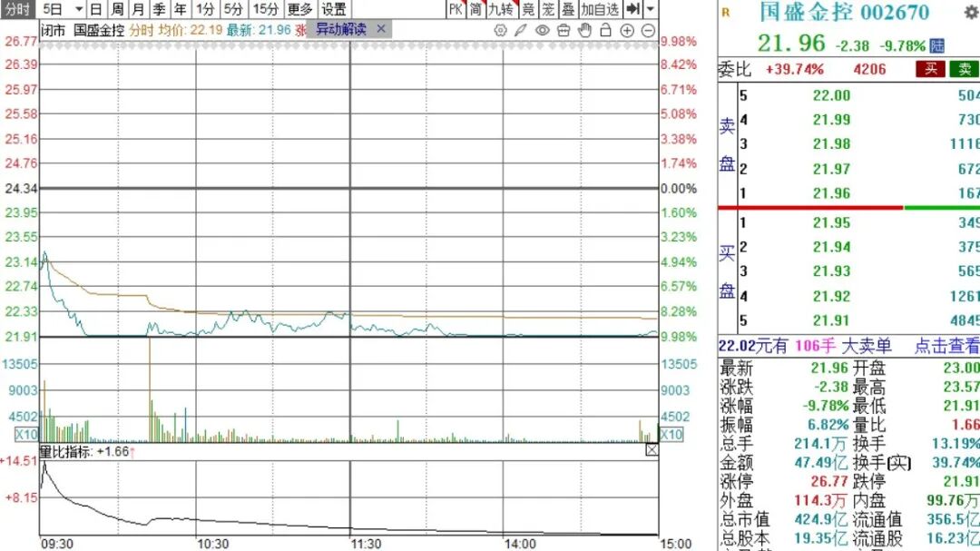Click the chart settings gear icon
This screenshot has height=551, width=980.
[x=500, y=30]
